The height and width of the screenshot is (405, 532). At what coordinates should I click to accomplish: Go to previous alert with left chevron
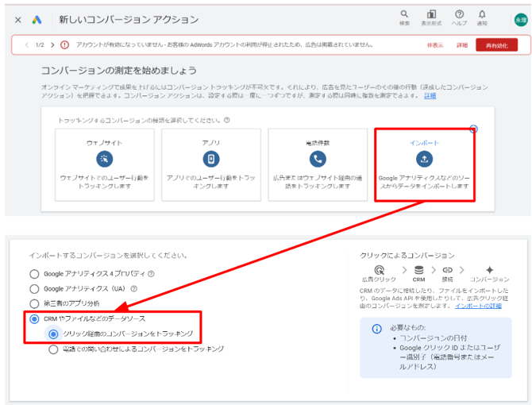(x=27, y=45)
